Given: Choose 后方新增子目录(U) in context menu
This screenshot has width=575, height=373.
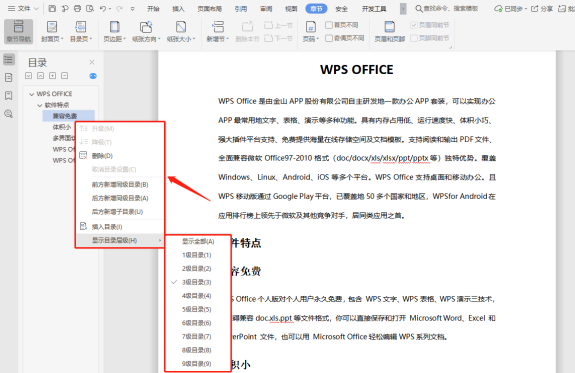Looking at the screenshot, I should pyautogui.click(x=120, y=212).
